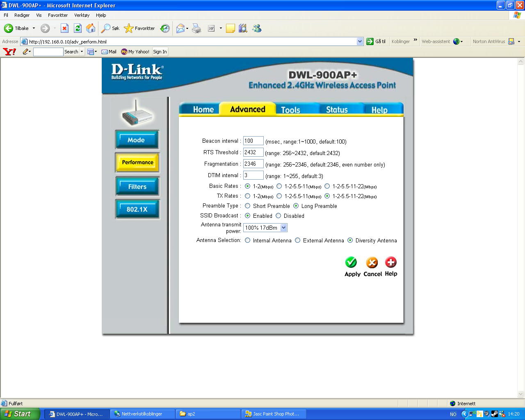Open the Verktøy menu
525x420 pixels.
coord(82,15)
